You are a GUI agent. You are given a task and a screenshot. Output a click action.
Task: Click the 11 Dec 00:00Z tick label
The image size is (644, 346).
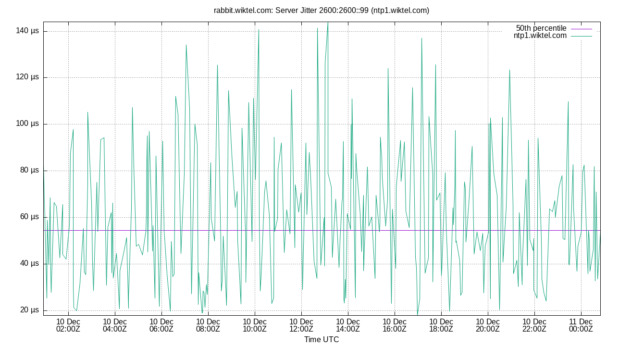(582, 325)
